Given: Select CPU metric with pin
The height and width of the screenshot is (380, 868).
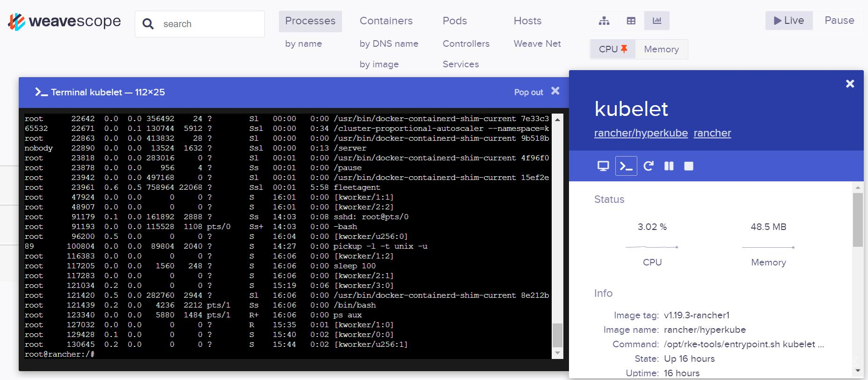Looking at the screenshot, I should (613, 49).
